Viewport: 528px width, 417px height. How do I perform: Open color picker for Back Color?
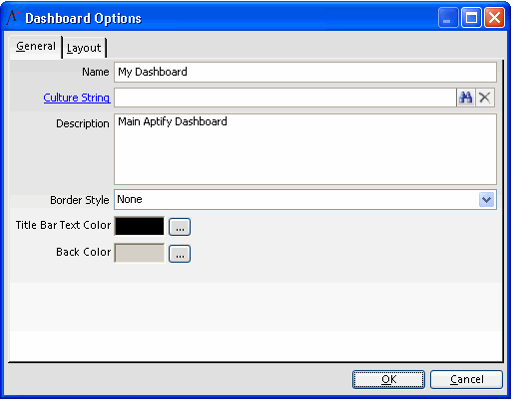(x=180, y=254)
